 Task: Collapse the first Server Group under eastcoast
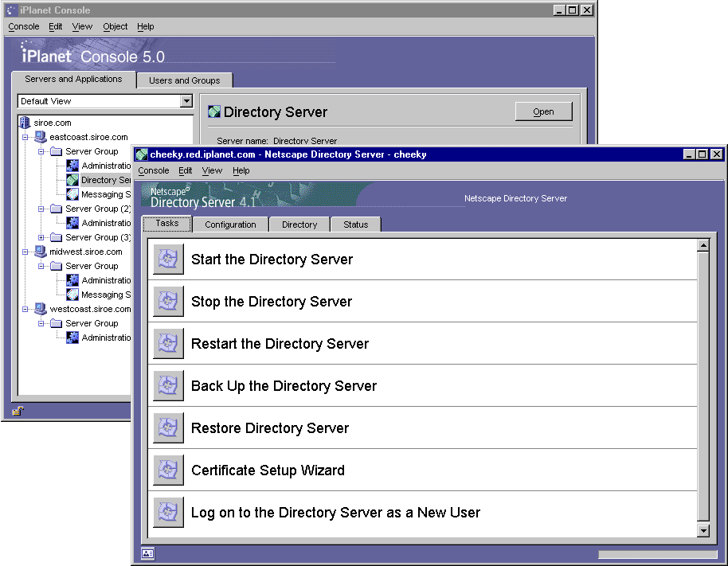pyautogui.click(x=41, y=151)
